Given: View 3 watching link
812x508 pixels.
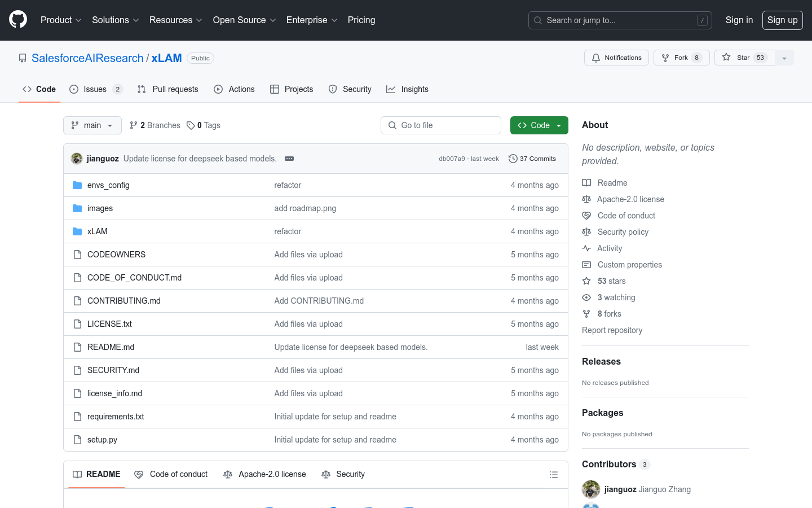Looking at the screenshot, I should (608, 297).
